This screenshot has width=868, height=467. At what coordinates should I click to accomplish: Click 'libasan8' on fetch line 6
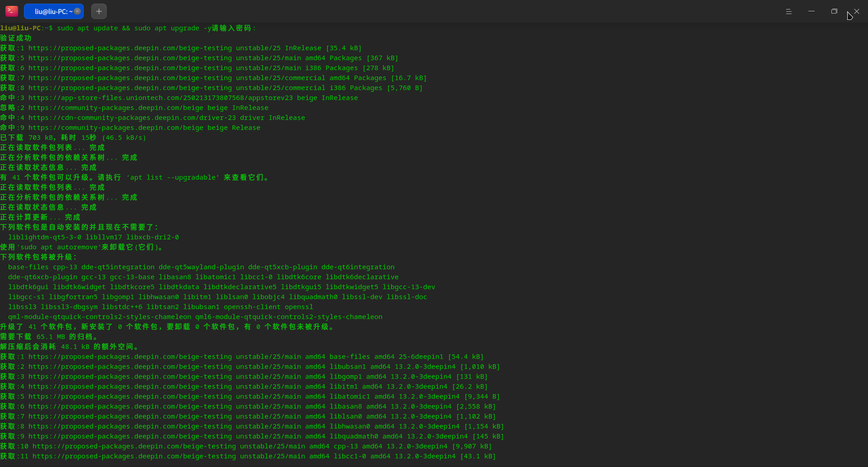tap(346, 406)
